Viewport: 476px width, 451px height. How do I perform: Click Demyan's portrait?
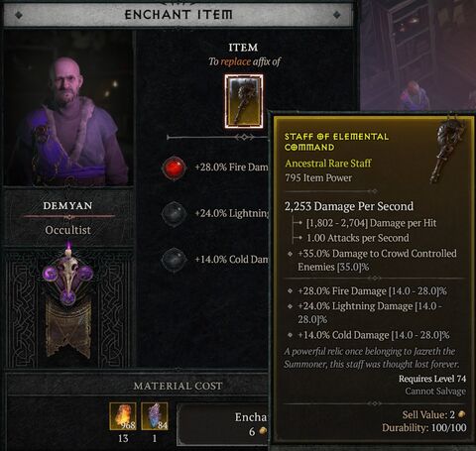(x=68, y=109)
